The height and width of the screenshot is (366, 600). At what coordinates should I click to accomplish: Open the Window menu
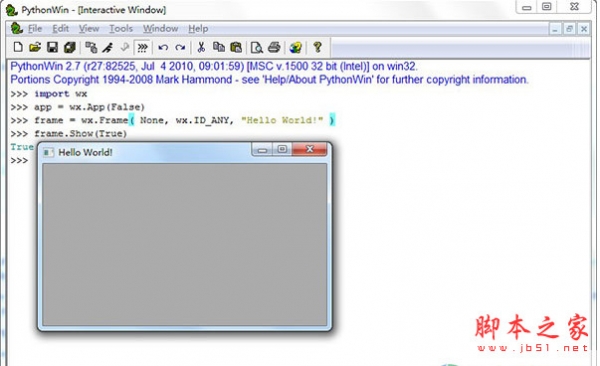[x=160, y=29]
